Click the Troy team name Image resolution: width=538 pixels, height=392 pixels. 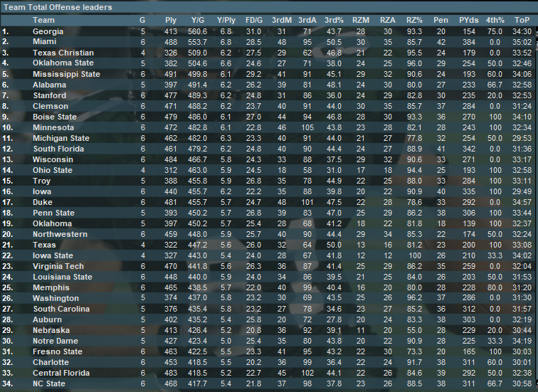41,181
